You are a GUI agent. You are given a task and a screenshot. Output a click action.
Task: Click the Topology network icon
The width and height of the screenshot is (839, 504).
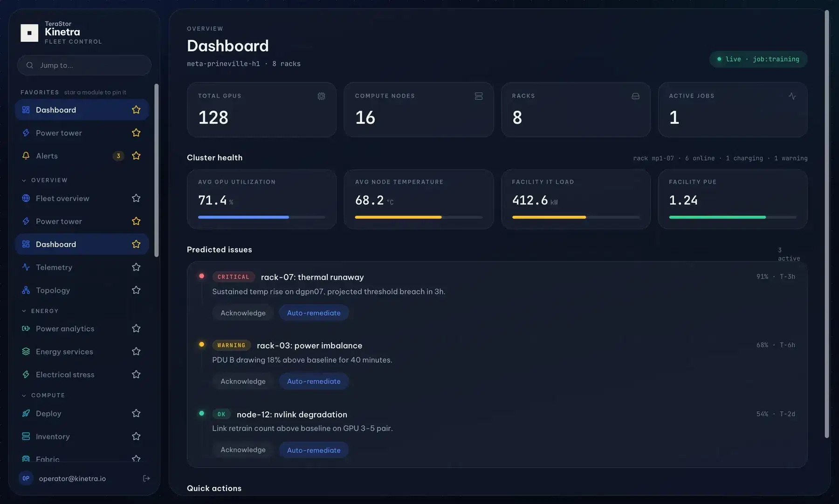[x=26, y=290]
